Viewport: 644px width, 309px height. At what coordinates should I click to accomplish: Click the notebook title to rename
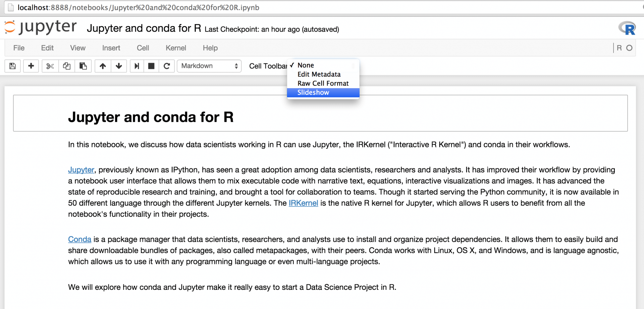(x=144, y=28)
